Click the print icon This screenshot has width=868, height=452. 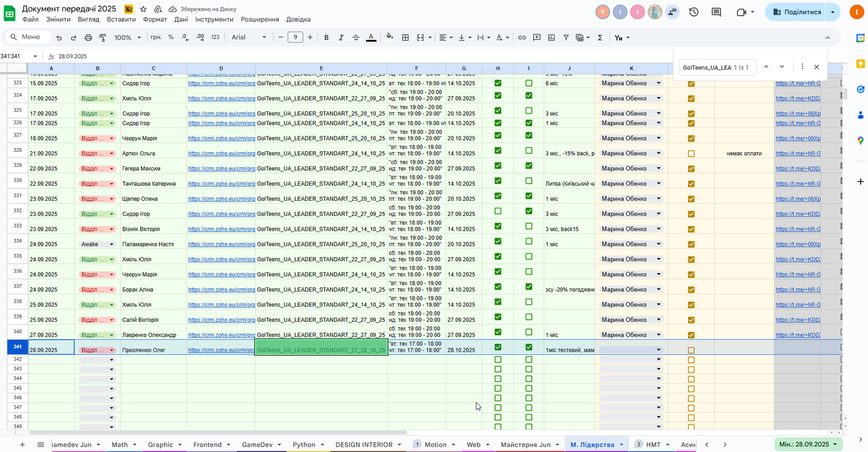(88, 37)
